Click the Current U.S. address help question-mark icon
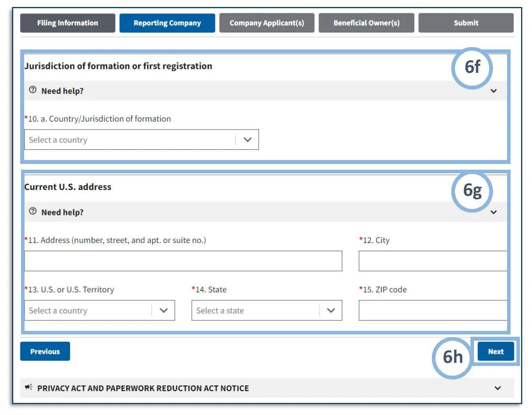 33,211
